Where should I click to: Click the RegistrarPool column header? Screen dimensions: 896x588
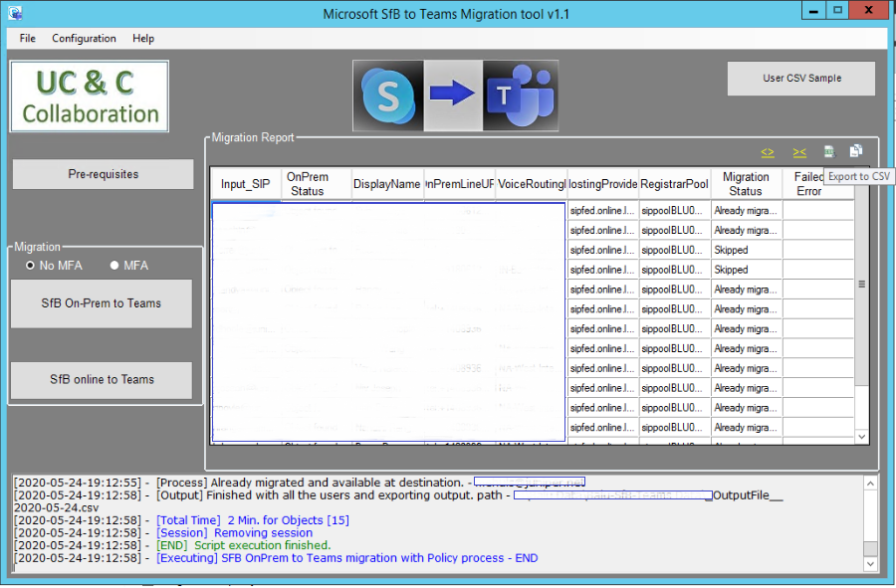(x=674, y=184)
